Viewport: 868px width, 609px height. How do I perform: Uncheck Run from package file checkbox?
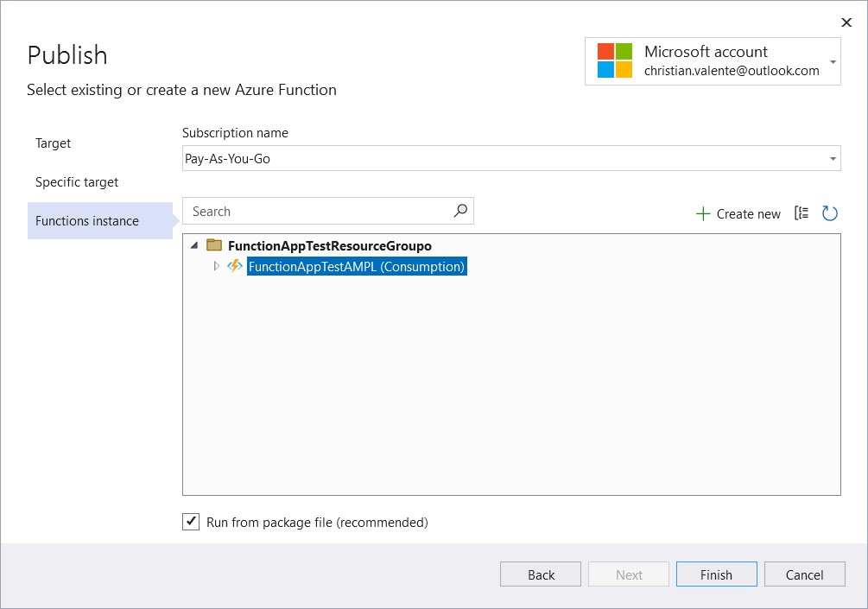pyautogui.click(x=191, y=522)
